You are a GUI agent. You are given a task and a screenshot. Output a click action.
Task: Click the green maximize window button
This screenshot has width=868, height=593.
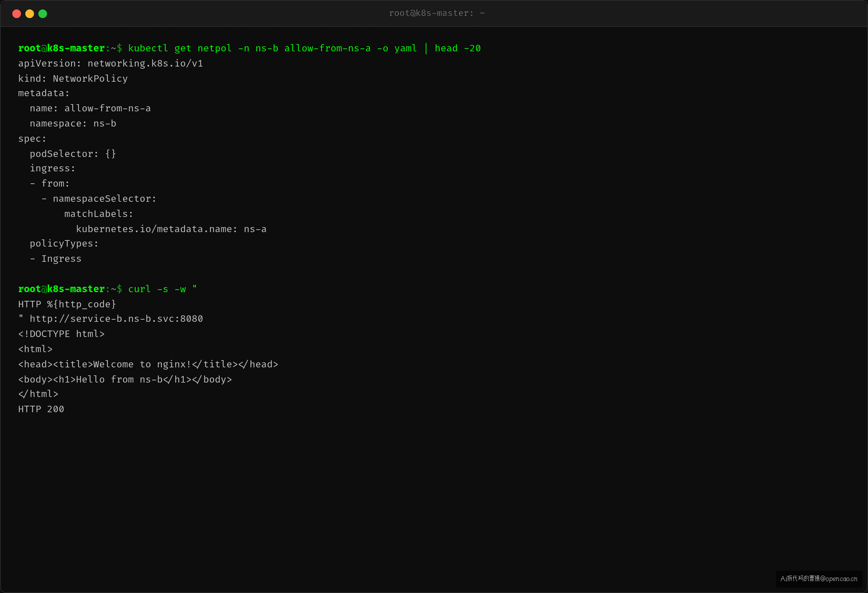tap(43, 14)
